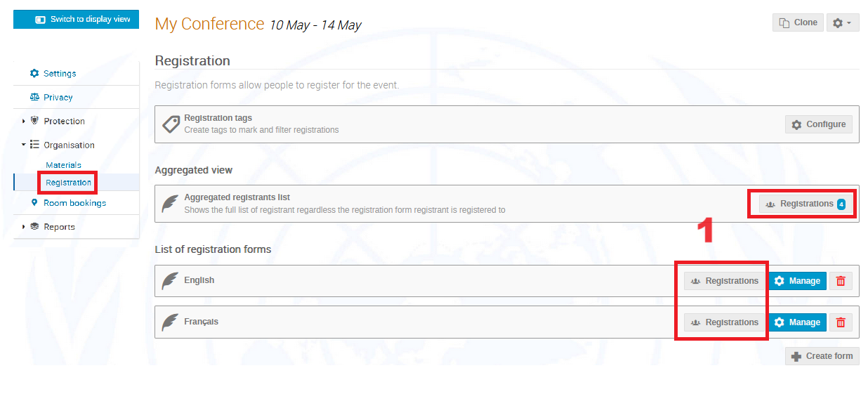Click the Settings gear icon in sidebar
This screenshot has width=868, height=413.
[x=34, y=73]
